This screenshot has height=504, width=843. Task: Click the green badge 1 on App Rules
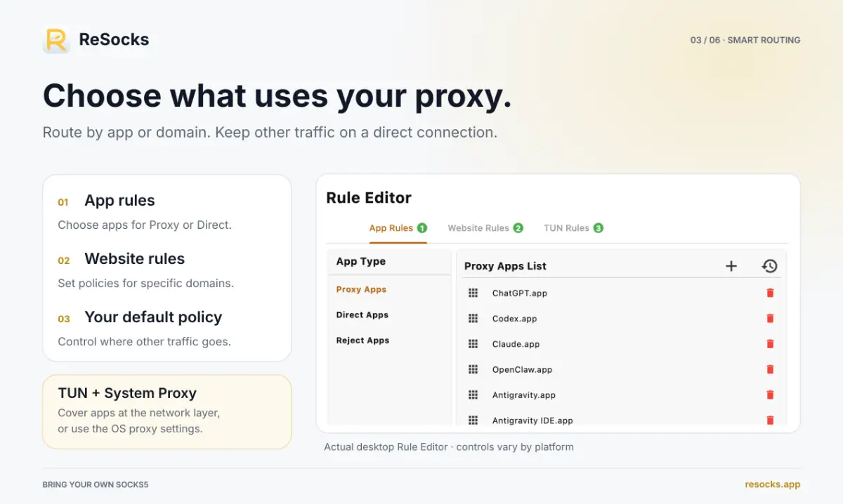[x=422, y=228]
